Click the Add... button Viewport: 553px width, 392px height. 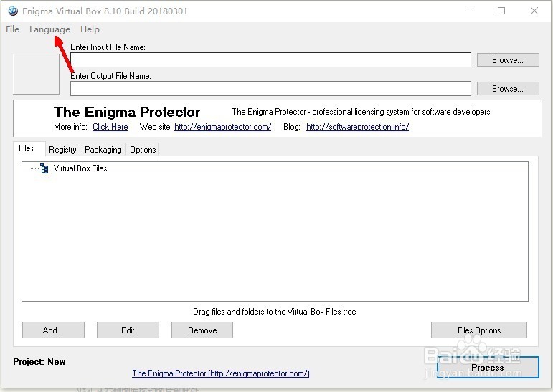coord(53,330)
